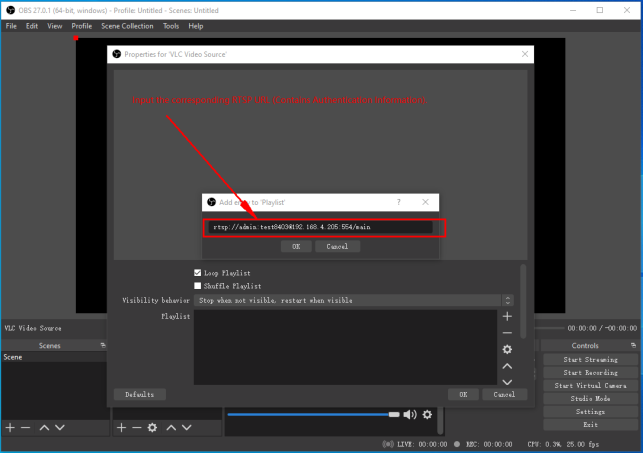This screenshot has width=643, height=453.
Task: Move Playlist entry up with arrow
Action: (x=507, y=366)
